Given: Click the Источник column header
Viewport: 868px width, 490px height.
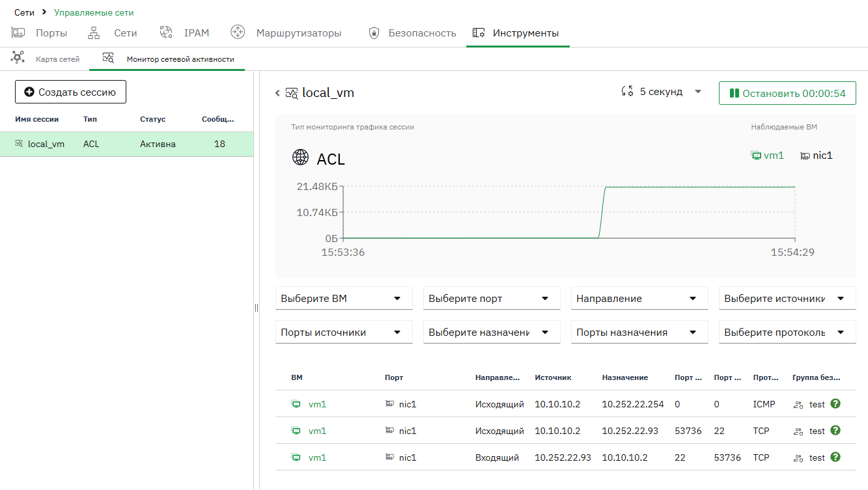Looking at the screenshot, I should click(553, 377).
